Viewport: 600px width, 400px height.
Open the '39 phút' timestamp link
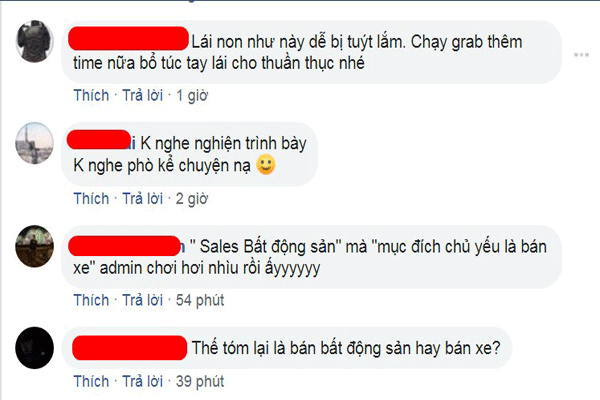coord(200,382)
